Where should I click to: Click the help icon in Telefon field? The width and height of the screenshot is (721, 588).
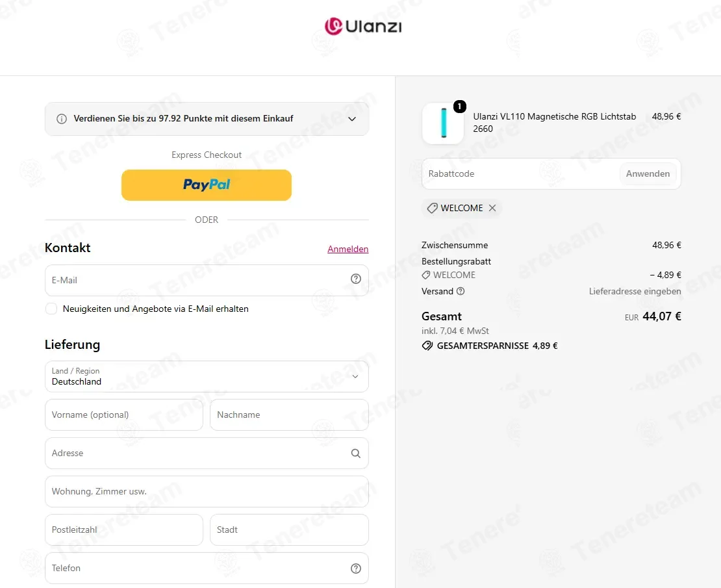click(356, 569)
